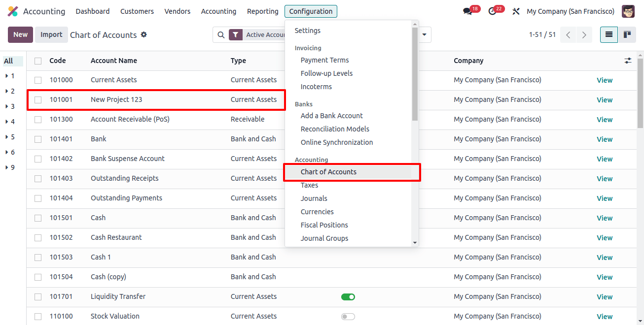This screenshot has height=325, width=644.
Task: Tick the select-all header checkbox
Action: click(x=38, y=61)
